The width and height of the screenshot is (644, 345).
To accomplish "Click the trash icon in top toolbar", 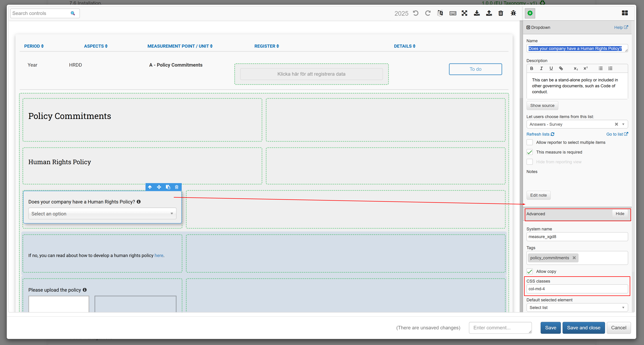I will click(x=501, y=13).
